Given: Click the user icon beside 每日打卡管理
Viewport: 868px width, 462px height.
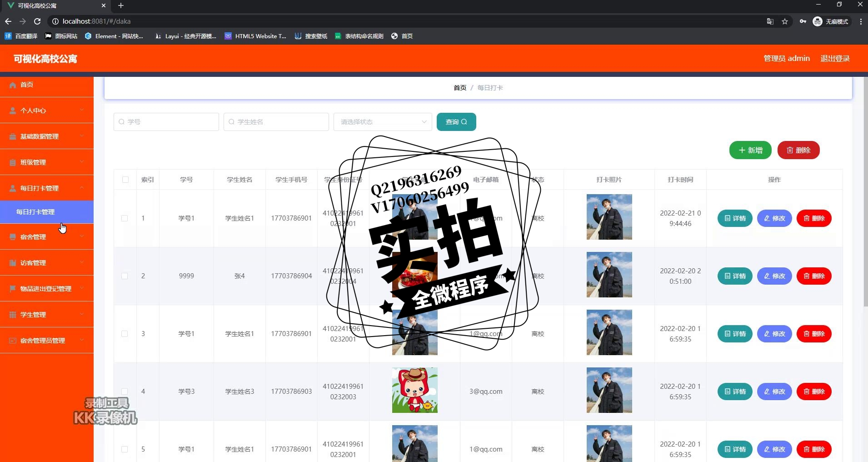Looking at the screenshot, I should (x=13, y=188).
